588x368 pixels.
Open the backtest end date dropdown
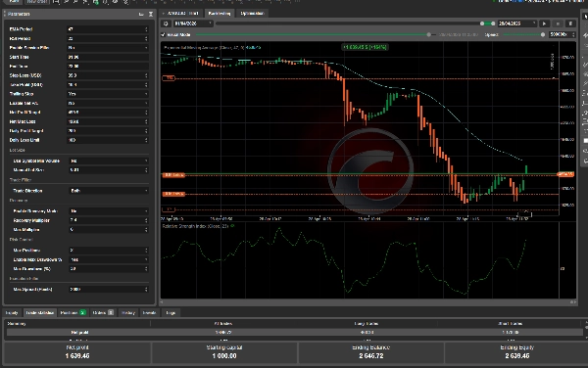point(516,23)
